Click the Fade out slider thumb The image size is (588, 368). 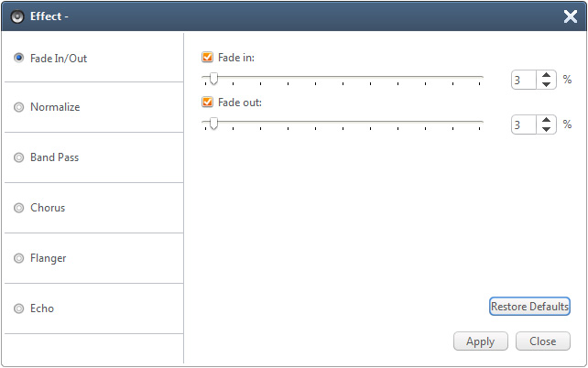tap(213, 124)
